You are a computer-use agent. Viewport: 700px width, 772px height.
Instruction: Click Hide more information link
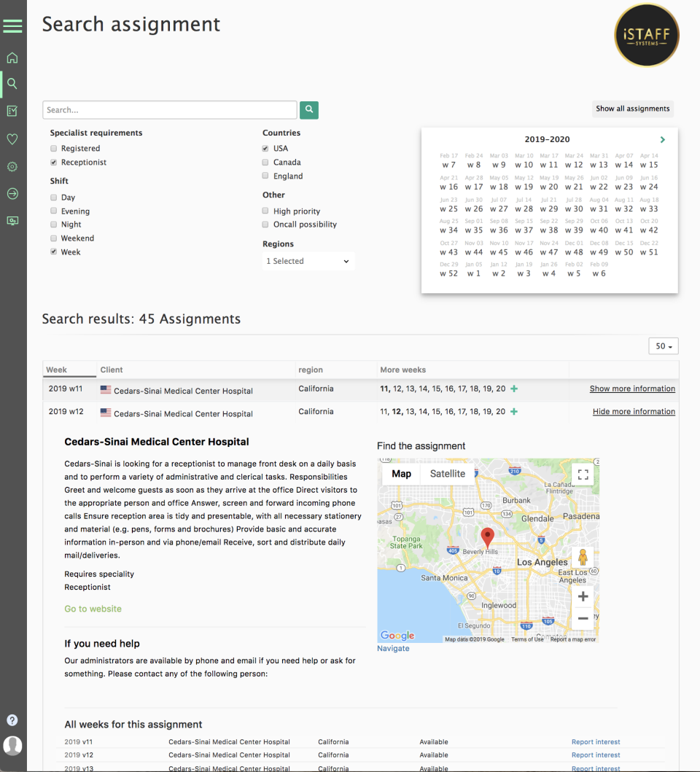(x=634, y=411)
